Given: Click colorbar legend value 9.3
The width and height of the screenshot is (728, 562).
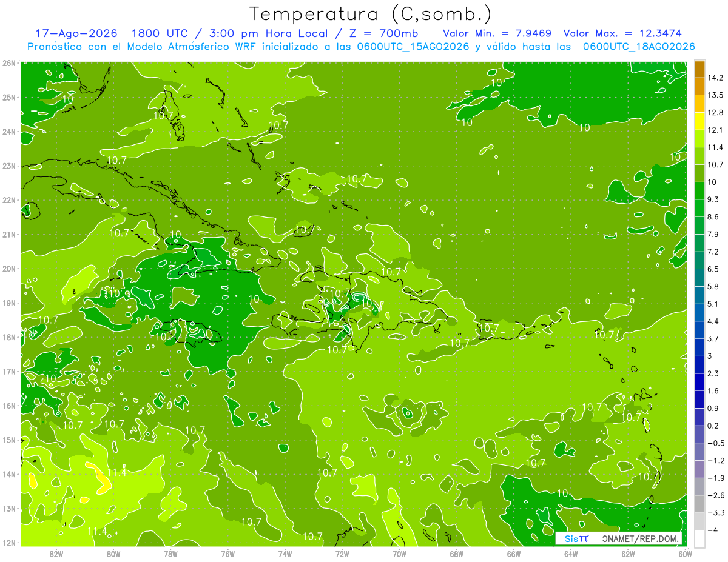Looking at the screenshot, I should pyautogui.click(x=714, y=199).
